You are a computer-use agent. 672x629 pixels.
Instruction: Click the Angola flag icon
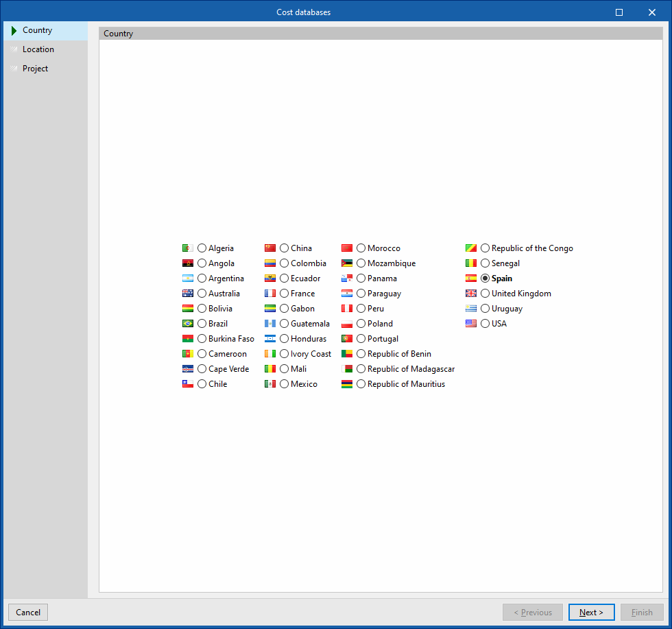click(x=188, y=263)
